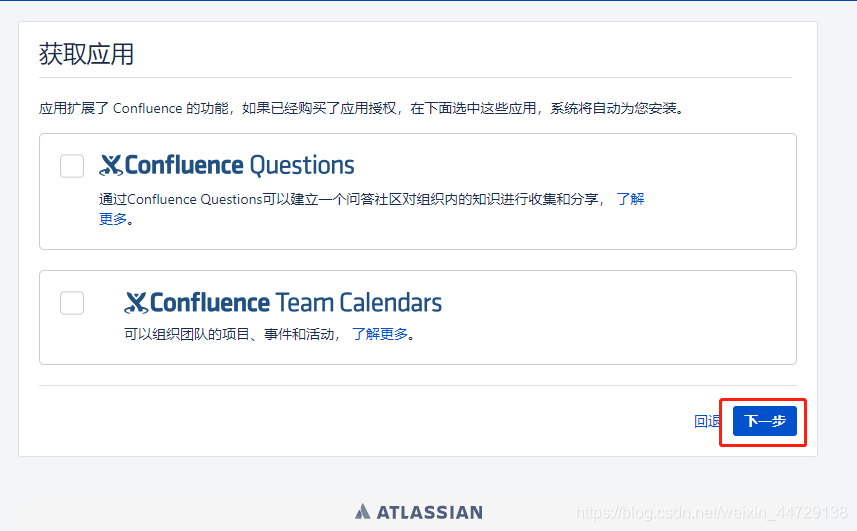The height and width of the screenshot is (531, 857).
Task: Check the Confluence Team Calendars checkbox
Action: (x=72, y=303)
